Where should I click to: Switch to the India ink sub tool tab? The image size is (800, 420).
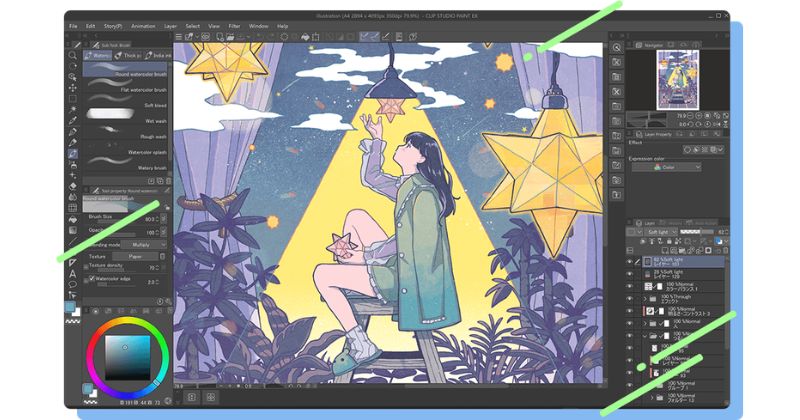tap(157, 55)
